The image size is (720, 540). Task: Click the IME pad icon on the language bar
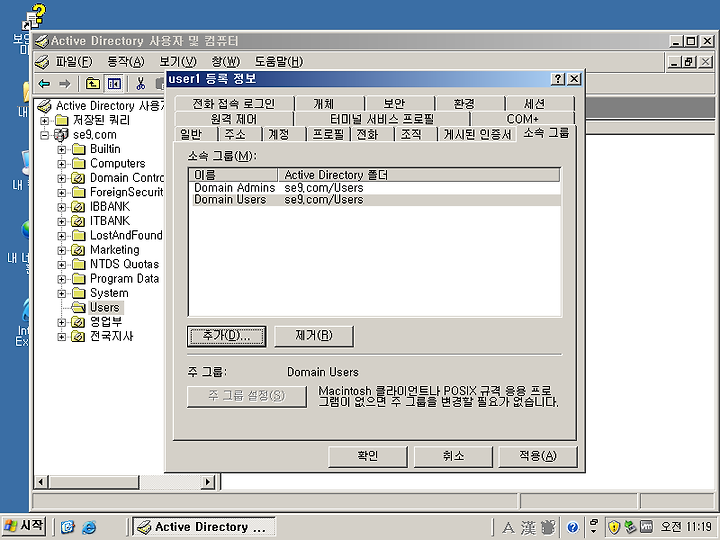[x=548, y=528]
